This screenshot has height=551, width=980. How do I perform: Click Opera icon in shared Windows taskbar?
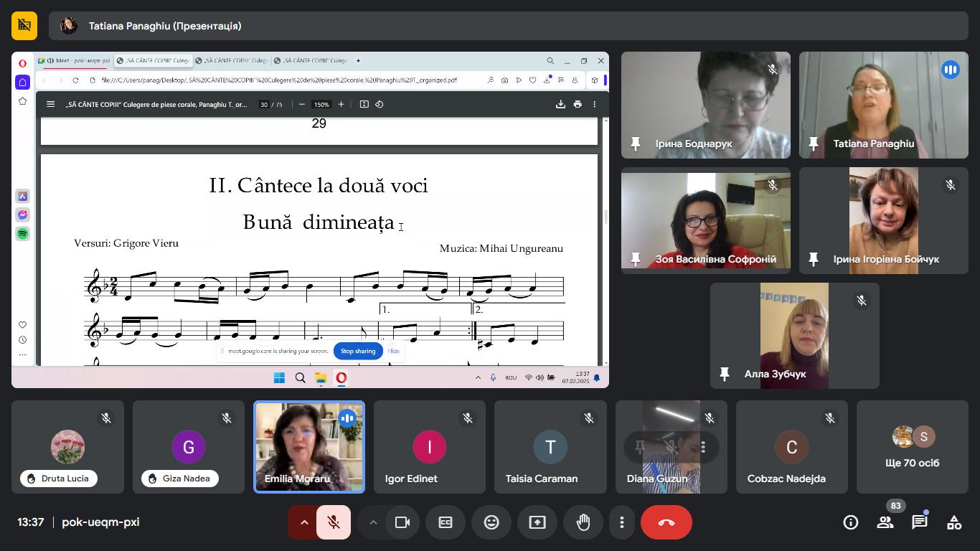click(x=341, y=377)
